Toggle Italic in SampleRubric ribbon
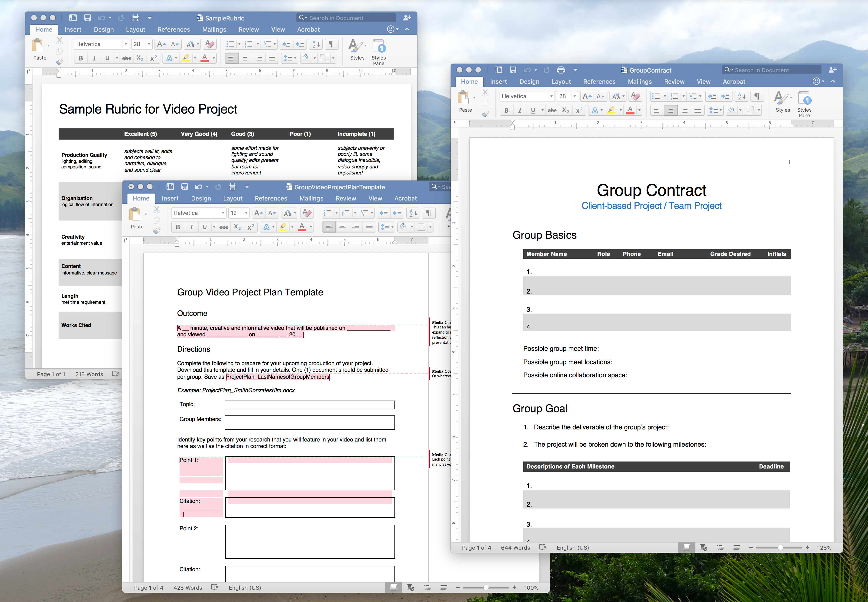868x602 pixels. point(94,58)
